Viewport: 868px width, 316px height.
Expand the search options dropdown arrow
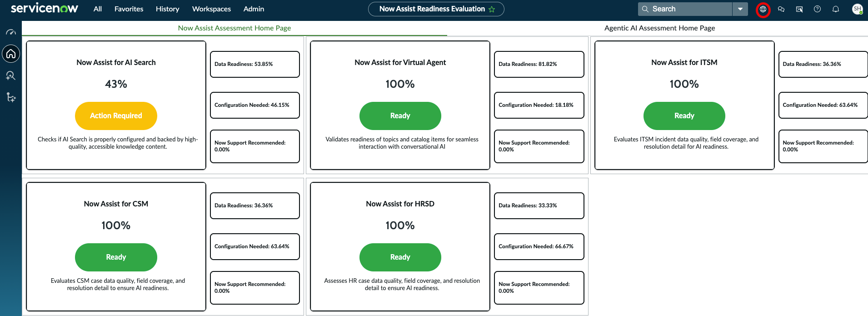[x=740, y=9]
